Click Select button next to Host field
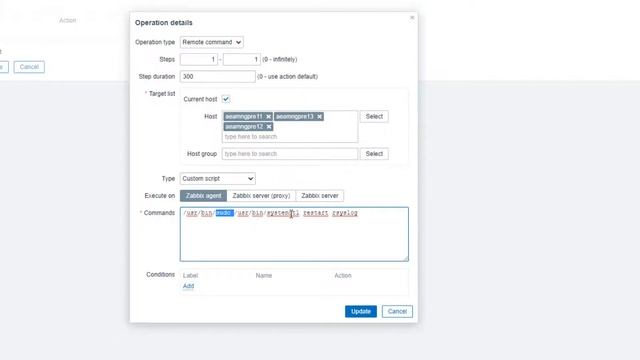The image size is (640, 360). (374, 117)
